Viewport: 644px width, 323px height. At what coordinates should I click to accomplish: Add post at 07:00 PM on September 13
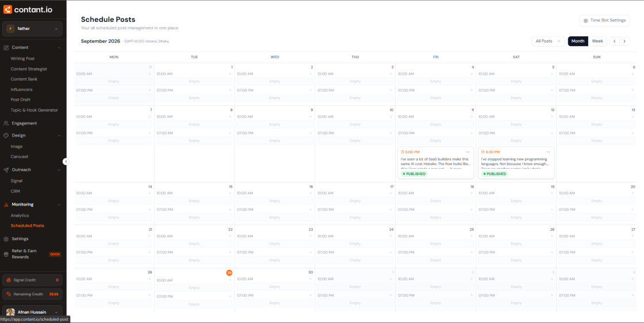[632, 134]
